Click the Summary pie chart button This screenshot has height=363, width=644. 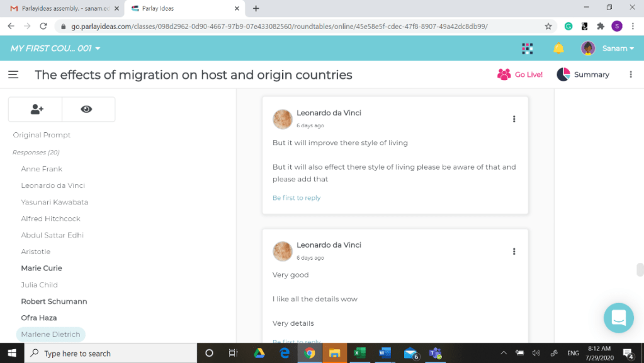pos(583,74)
